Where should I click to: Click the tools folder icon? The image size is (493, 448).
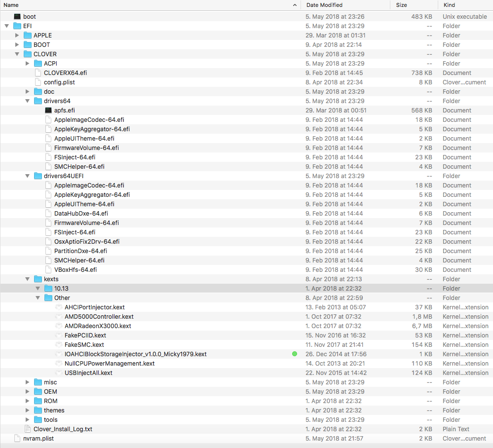tap(38, 420)
